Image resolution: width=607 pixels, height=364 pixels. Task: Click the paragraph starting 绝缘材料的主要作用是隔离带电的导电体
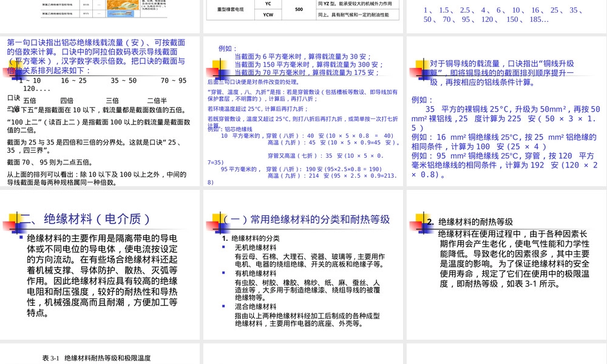click(102, 276)
